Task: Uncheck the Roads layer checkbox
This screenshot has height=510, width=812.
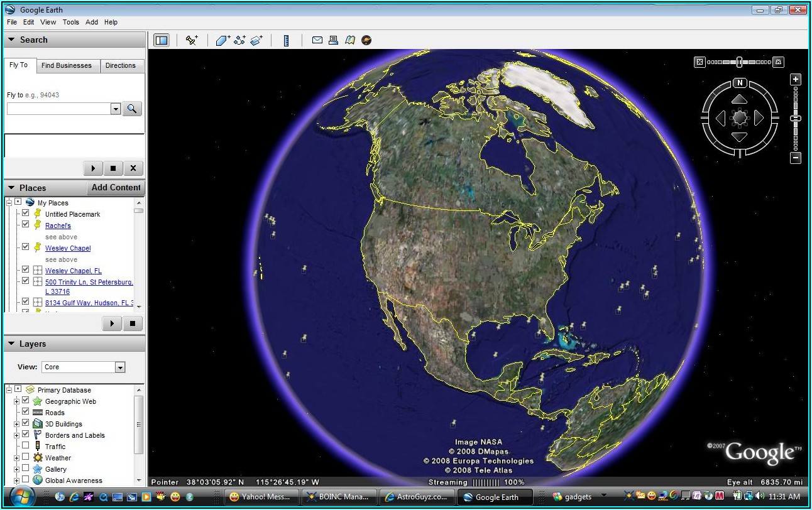Action: 26,412
